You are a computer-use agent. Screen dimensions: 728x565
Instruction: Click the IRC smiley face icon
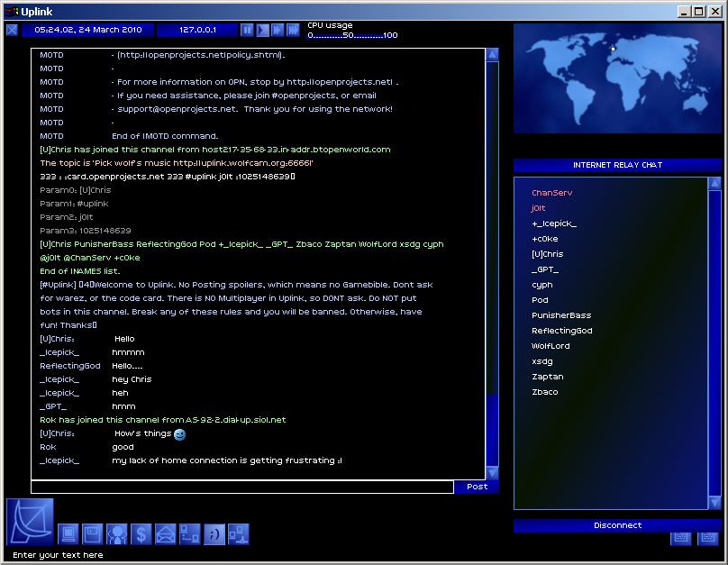click(x=214, y=534)
